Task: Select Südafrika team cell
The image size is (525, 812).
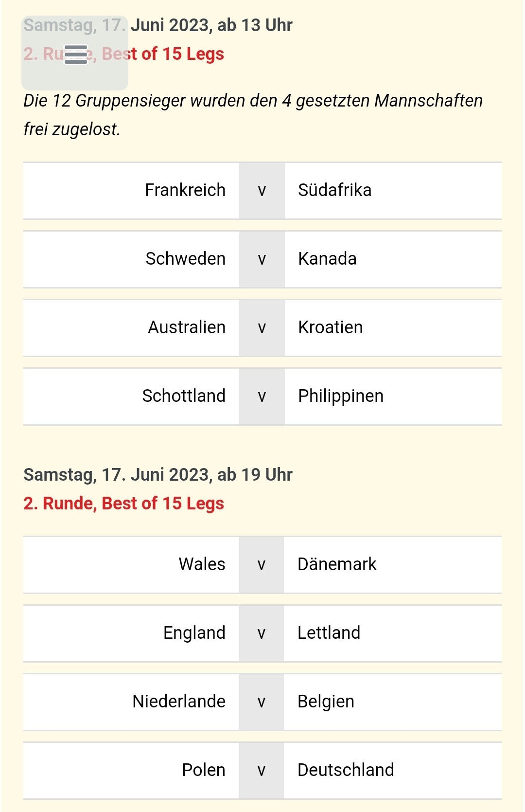Action: (x=334, y=190)
